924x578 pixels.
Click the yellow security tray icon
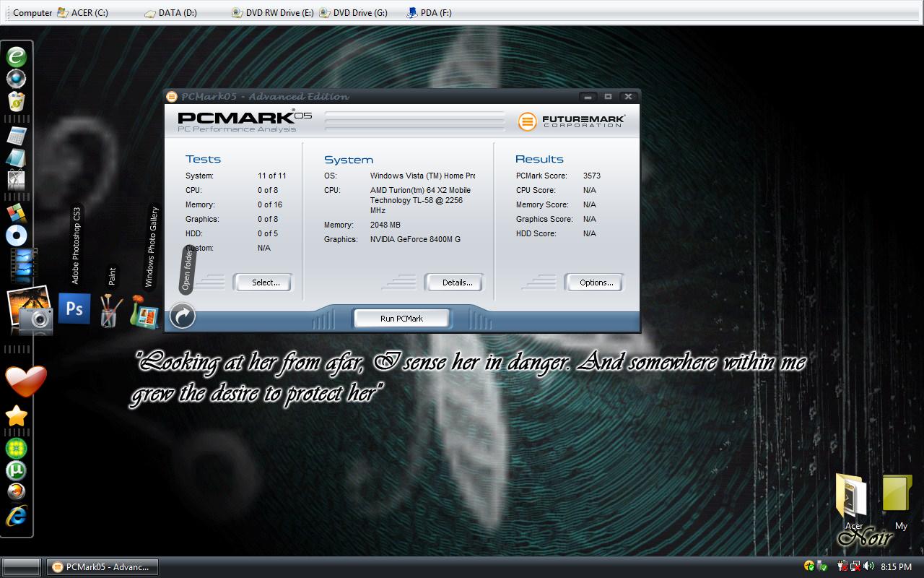click(809, 566)
